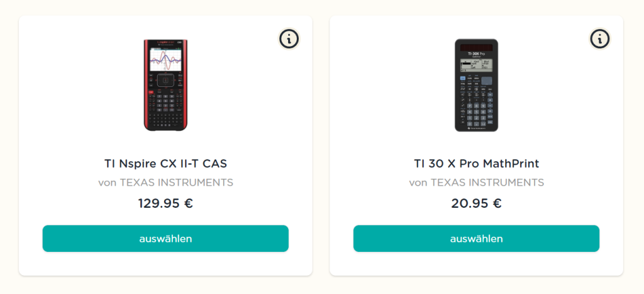This screenshot has height=294, width=644.
Task: Click the number keypad on the TI-30X picture
Action: click(474, 113)
